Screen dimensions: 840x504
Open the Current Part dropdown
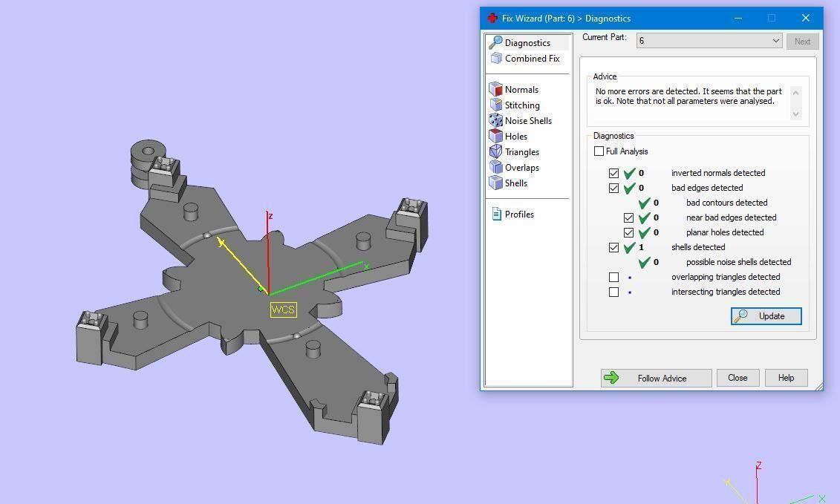[x=709, y=41]
